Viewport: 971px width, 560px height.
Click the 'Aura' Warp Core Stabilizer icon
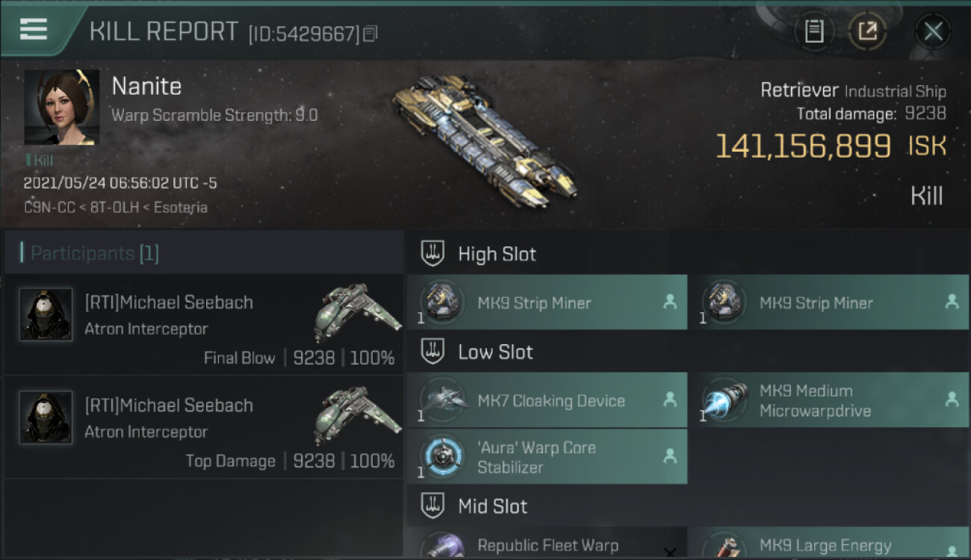[441, 457]
